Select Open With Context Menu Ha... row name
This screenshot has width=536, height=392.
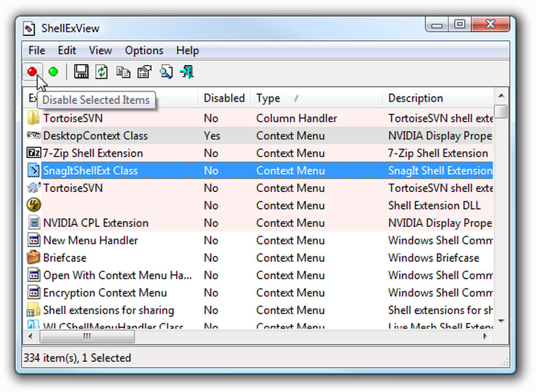pos(117,275)
